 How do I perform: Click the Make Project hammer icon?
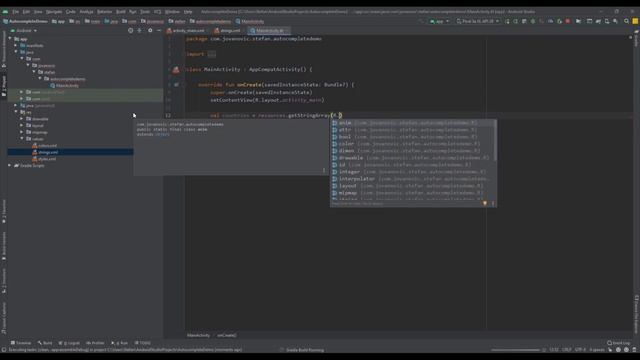coord(421,21)
